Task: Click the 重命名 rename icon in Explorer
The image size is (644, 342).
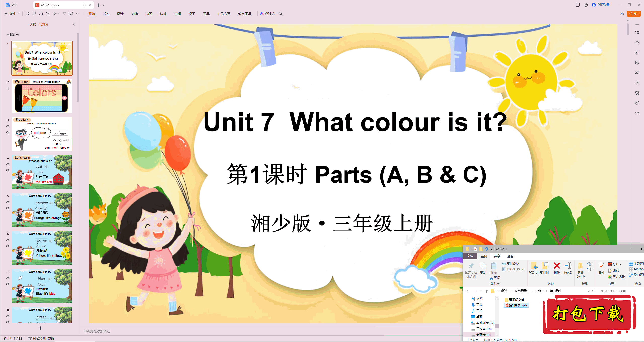Action: pos(568,266)
